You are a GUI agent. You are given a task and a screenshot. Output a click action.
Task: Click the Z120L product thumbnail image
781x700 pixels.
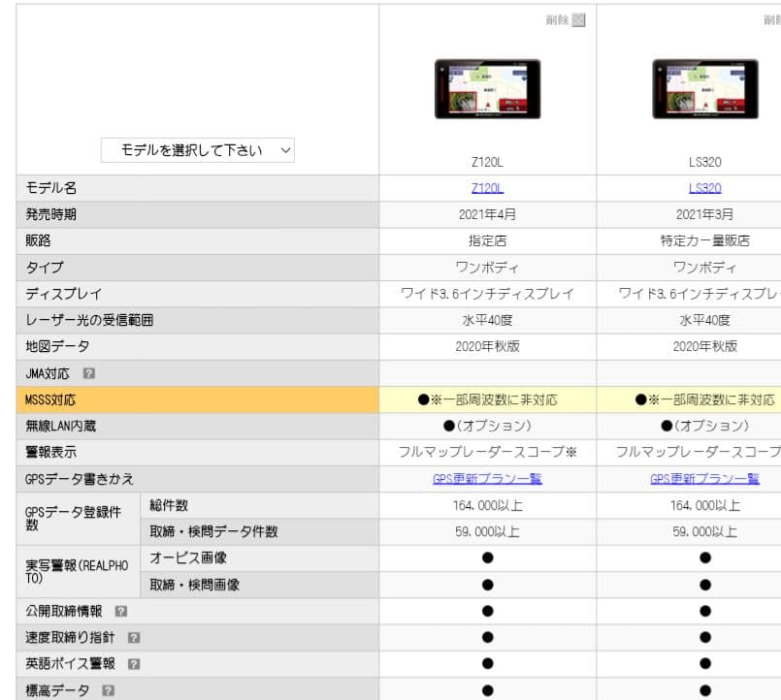486,90
